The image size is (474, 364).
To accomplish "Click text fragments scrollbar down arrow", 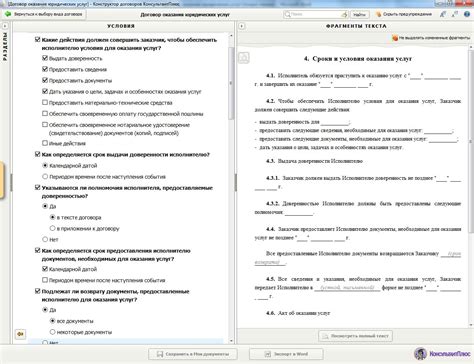I will click(x=471, y=324).
